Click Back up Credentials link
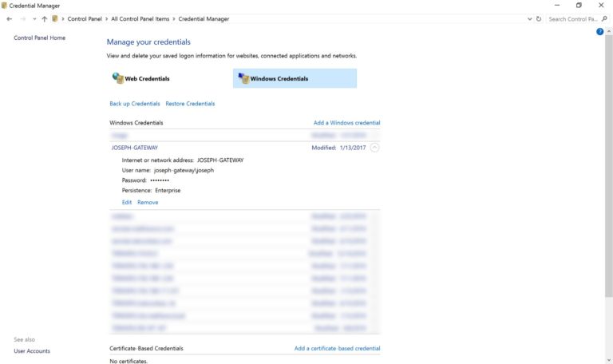Image resolution: width=613 pixels, height=364 pixels. (134, 104)
